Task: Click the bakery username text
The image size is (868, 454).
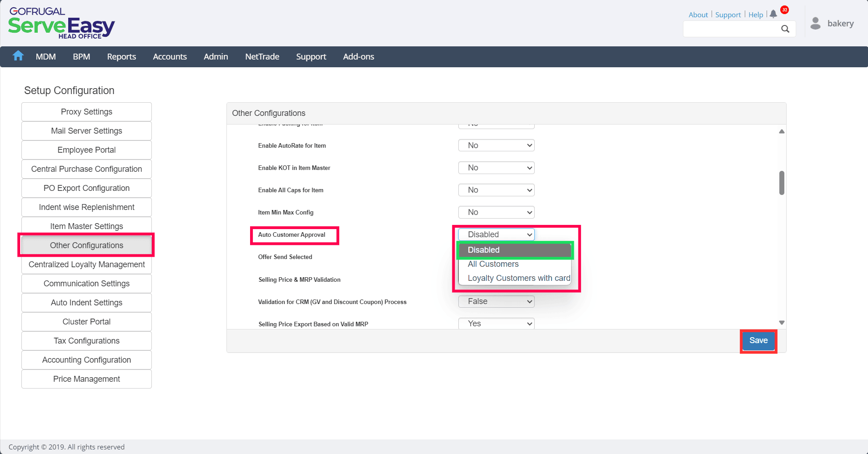Action: (840, 23)
